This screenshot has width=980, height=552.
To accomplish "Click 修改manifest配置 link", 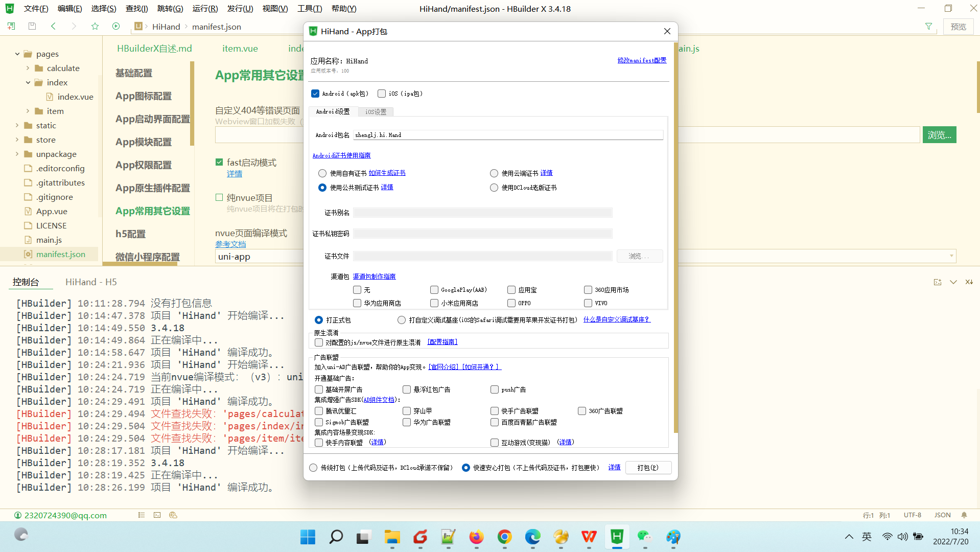I will [x=642, y=60].
